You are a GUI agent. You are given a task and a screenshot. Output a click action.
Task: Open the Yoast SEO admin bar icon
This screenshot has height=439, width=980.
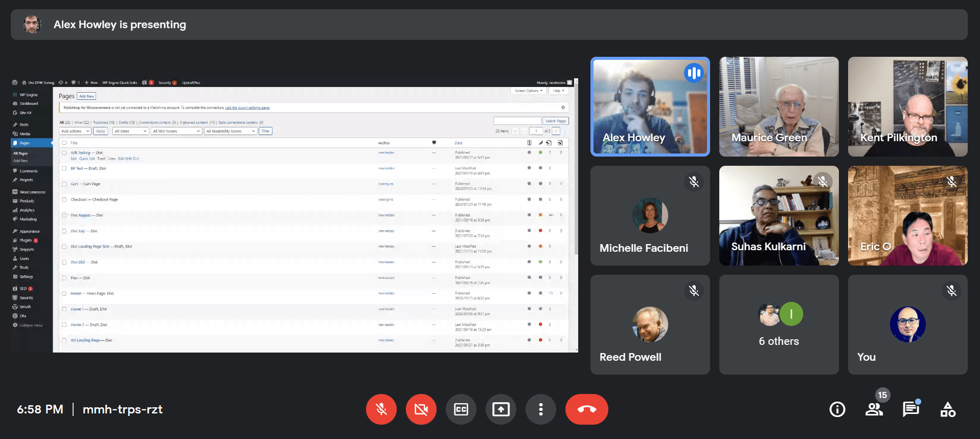(145, 82)
